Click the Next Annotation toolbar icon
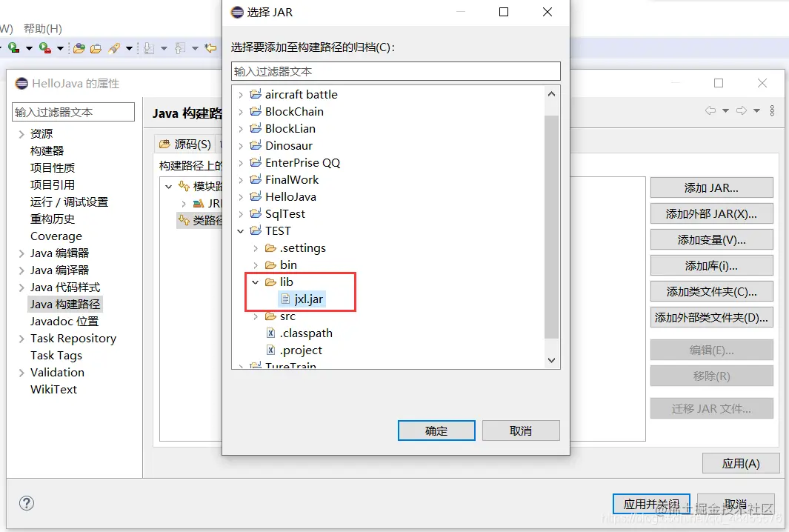This screenshot has height=532, width=789. pyautogui.click(x=148, y=48)
